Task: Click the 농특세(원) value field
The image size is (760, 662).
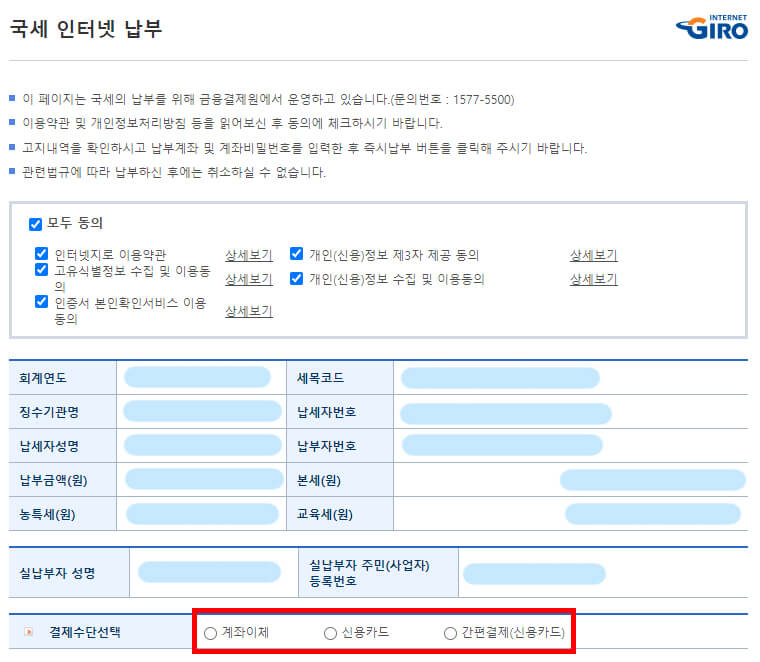Action: click(x=202, y=514)
